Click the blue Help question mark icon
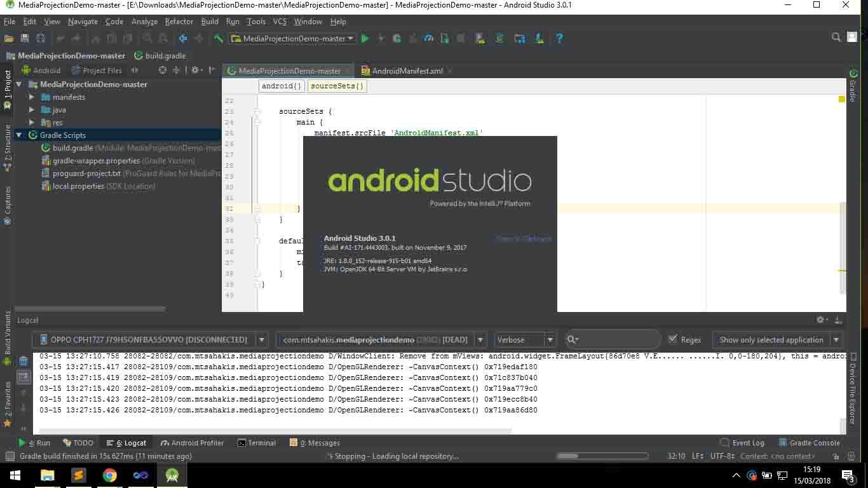This screenshot has height=488, width=868. (559, 39)
